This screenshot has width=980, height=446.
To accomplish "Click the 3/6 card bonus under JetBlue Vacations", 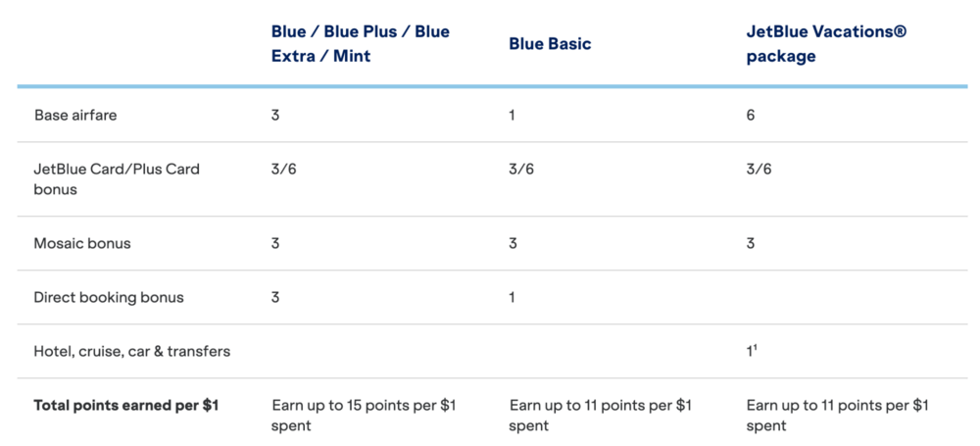I will coord(759,170).
